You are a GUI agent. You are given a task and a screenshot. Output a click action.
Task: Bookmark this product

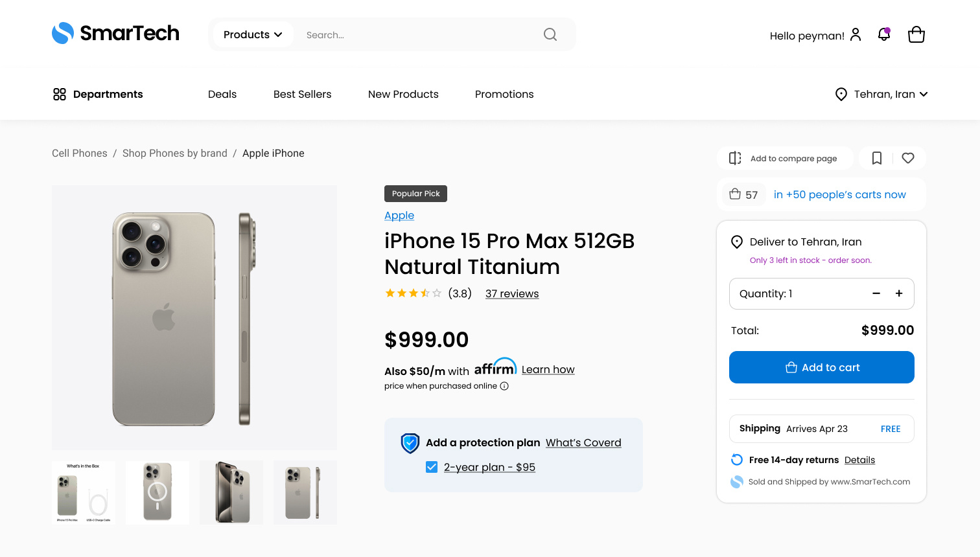[877, 158]
